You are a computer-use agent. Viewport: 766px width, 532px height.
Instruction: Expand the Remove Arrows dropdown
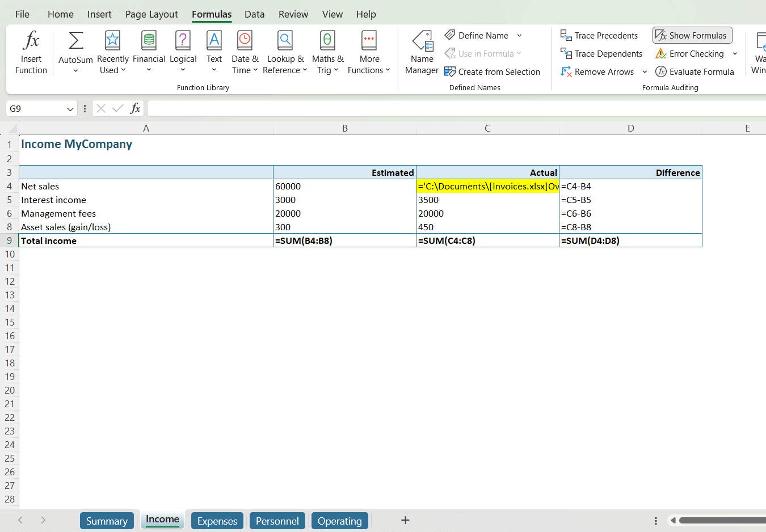coord(645,71)
